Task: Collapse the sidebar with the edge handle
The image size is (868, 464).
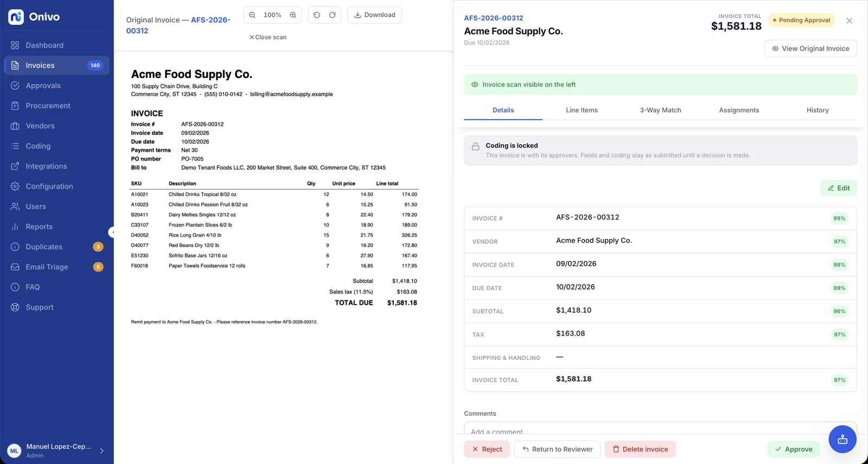Action: coord(112,233)
